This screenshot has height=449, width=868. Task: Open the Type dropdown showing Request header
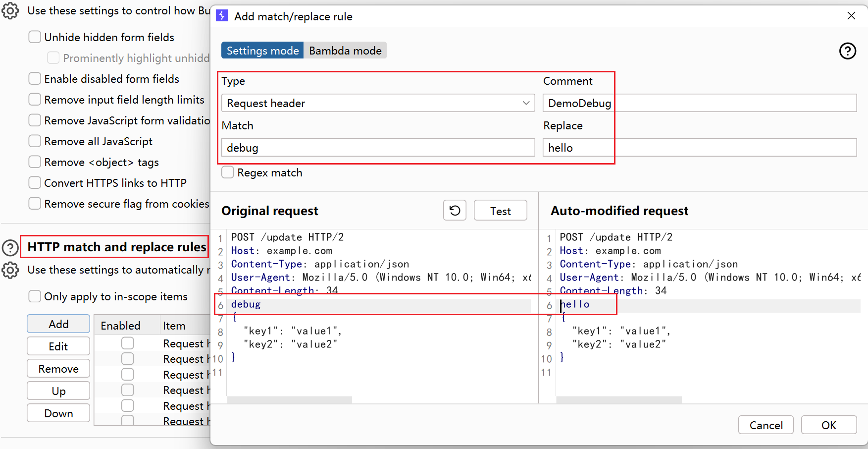click(378, 103)
